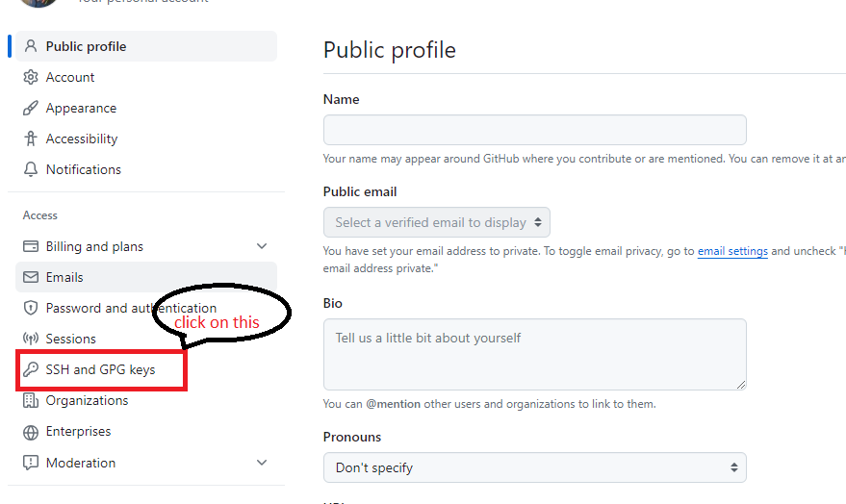This screenshot has height=504, width=846.
Task: Click the Emails envelope icon
Action: pyautogui.click(x=31, y=277)
